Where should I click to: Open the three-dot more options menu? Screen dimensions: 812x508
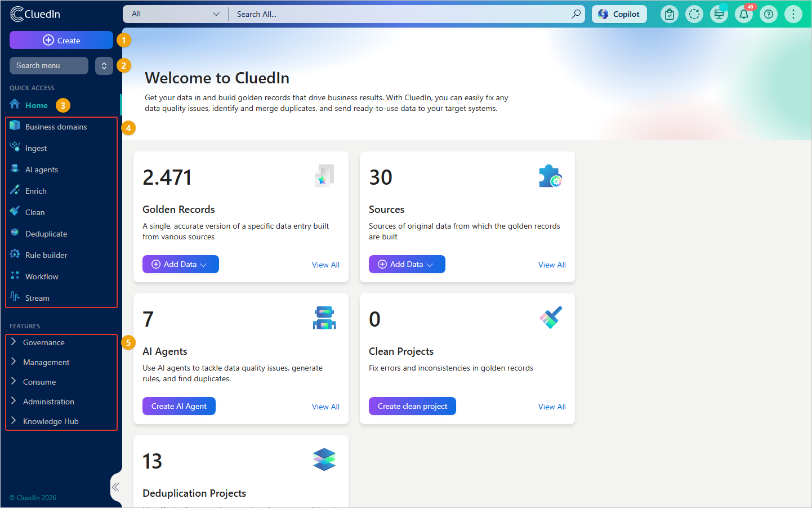(793, 14)
